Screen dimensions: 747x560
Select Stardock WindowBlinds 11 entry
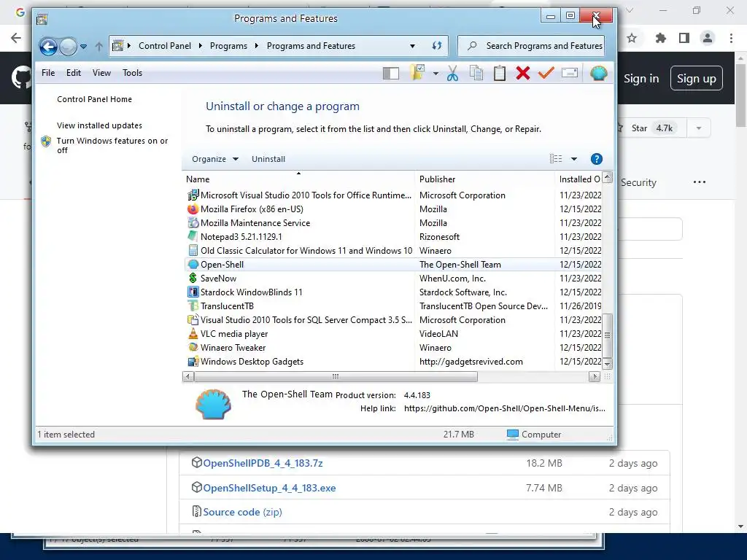392,292
